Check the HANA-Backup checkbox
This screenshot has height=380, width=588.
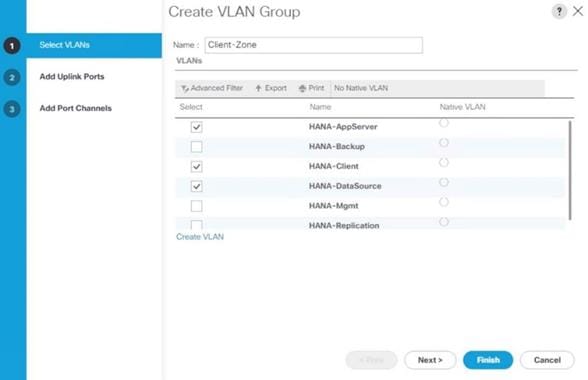(x=196, y=146)
